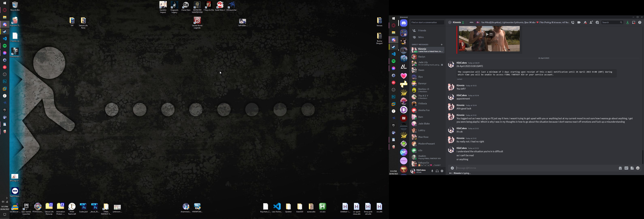Pop out the embedded video player
The image size is (644, 219).
point(491,35)
